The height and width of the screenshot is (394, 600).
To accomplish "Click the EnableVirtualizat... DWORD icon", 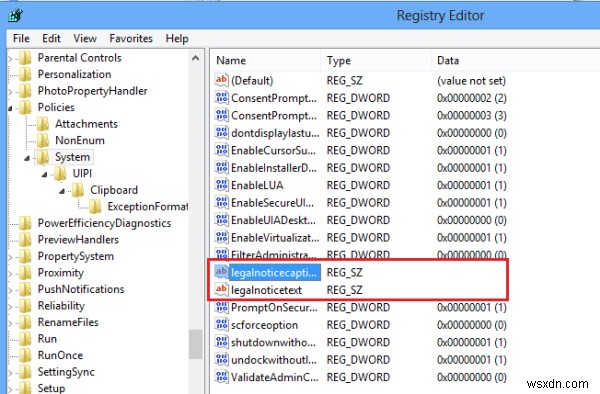I will point(222,237).
